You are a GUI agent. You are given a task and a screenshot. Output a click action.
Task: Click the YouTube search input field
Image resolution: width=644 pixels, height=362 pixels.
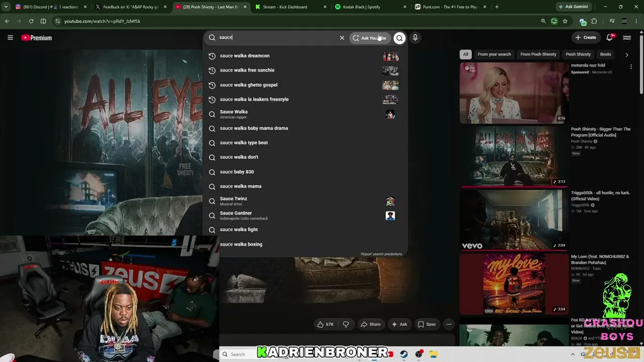coord(277,37)
